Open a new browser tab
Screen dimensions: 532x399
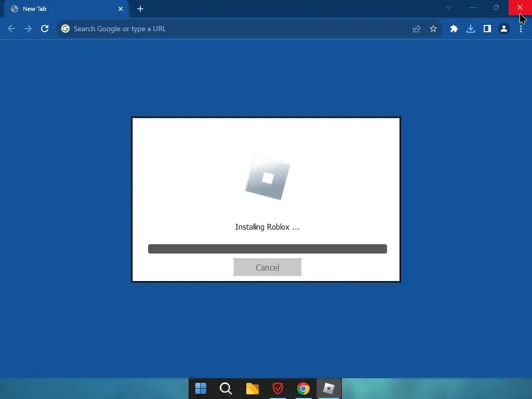click(x=140, y=9)
